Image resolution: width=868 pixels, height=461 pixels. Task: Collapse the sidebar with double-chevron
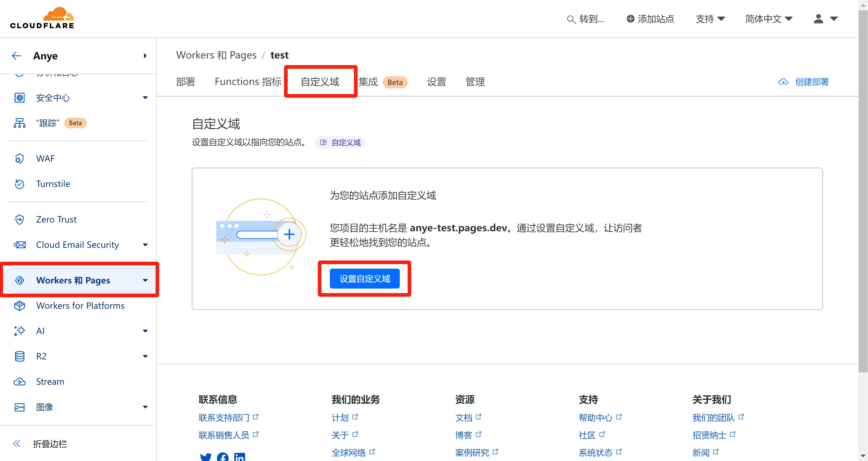click(x=17, y=444)
